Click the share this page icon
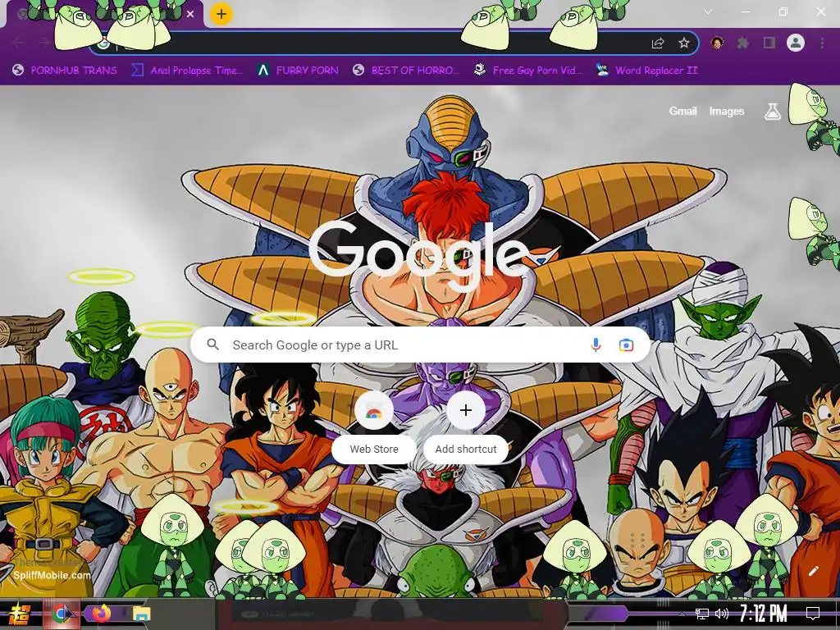The image size is (840, 630). (x=658, y=43)
